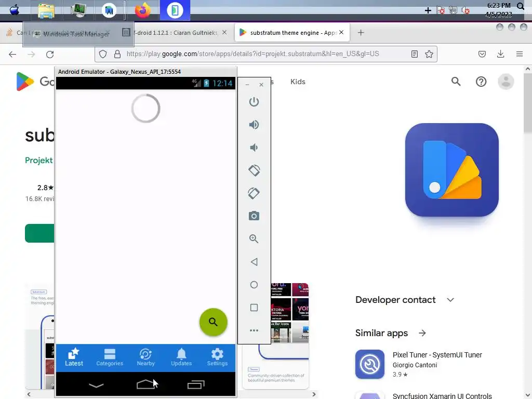Toggle reader view icon in address bar
Viewport: 532px width, 399px height.
click(x=414, y=54)
